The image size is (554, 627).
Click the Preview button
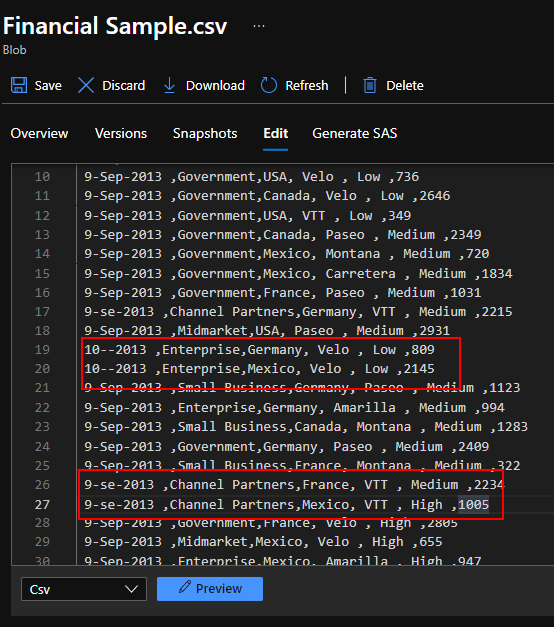(x=210, y=589)
